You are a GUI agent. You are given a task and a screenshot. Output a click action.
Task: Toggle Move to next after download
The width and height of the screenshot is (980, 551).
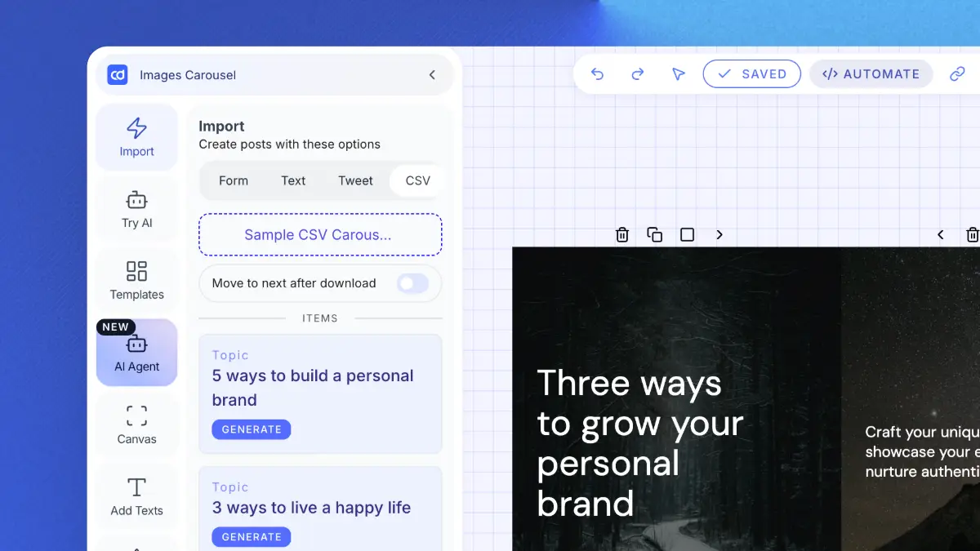point(412,283)
